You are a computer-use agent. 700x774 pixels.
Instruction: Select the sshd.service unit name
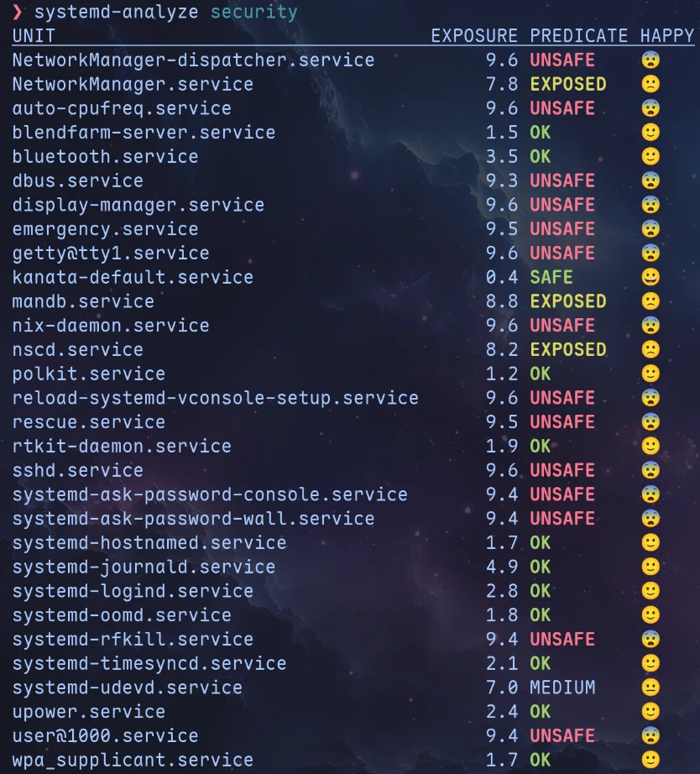click(x=78, y=470)
